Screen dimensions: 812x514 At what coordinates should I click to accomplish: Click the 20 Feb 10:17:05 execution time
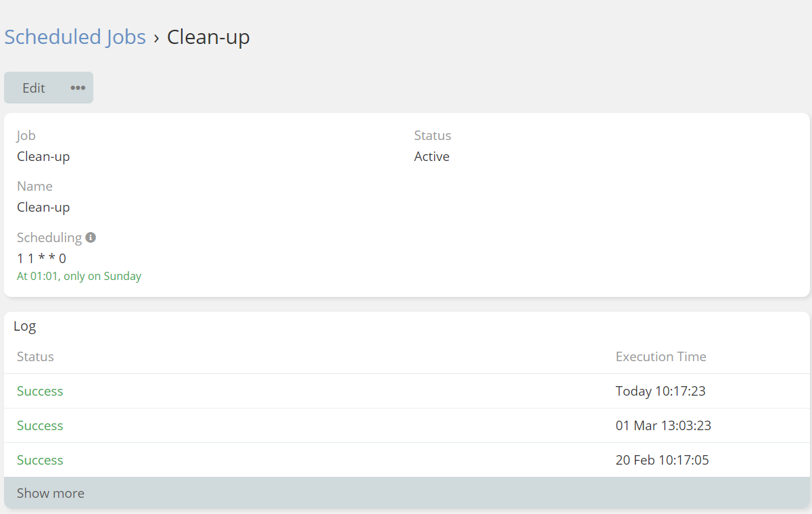click(662, 460)
